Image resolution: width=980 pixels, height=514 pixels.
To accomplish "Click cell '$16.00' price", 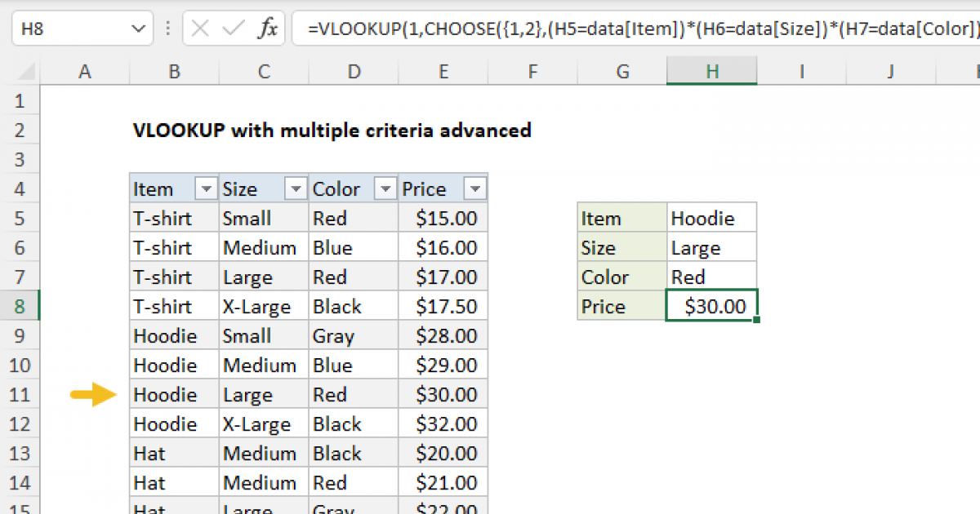I will pyautogui.click(x=443, y=248).
